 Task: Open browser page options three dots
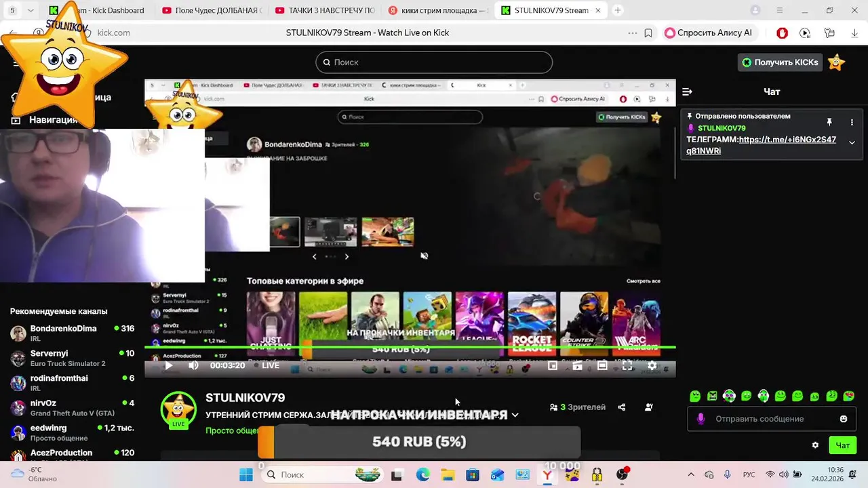click(632, 33)
